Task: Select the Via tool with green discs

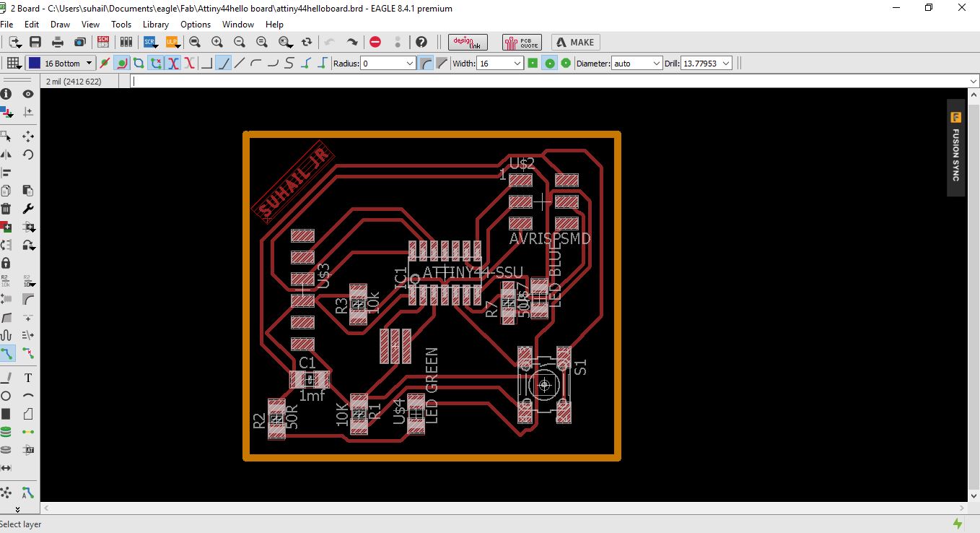Action: (6, 432)
